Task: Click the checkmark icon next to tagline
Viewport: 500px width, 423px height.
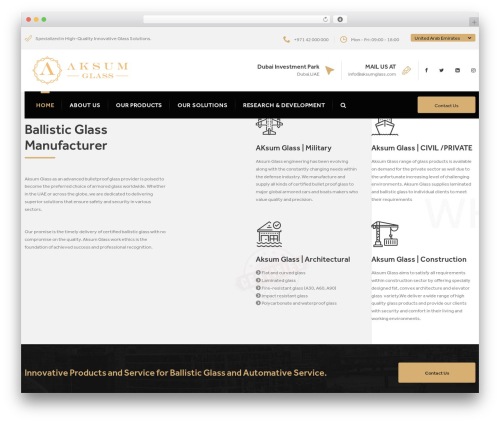Action: click(29, 39)
